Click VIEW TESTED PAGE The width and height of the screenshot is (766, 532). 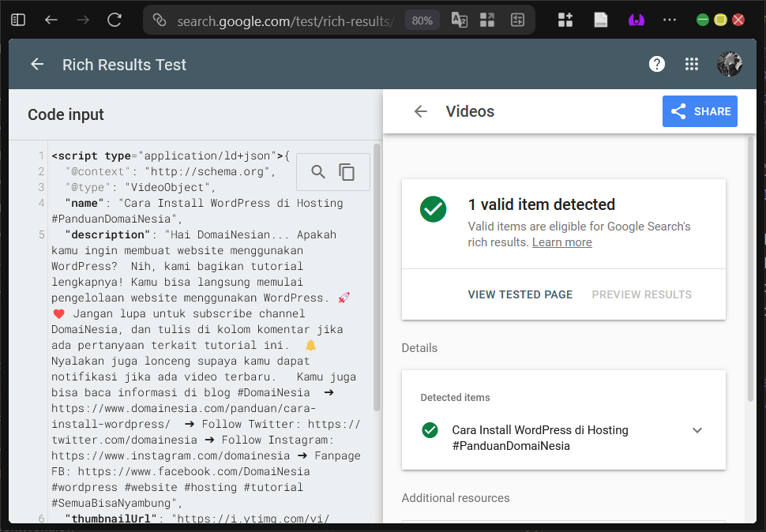click(520, 294)
